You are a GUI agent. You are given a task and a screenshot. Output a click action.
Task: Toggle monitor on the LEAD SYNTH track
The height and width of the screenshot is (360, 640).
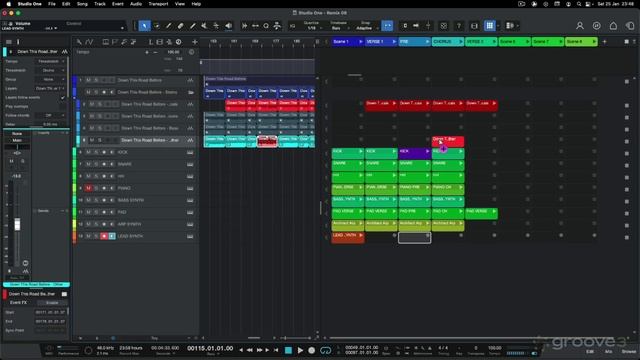112,236
